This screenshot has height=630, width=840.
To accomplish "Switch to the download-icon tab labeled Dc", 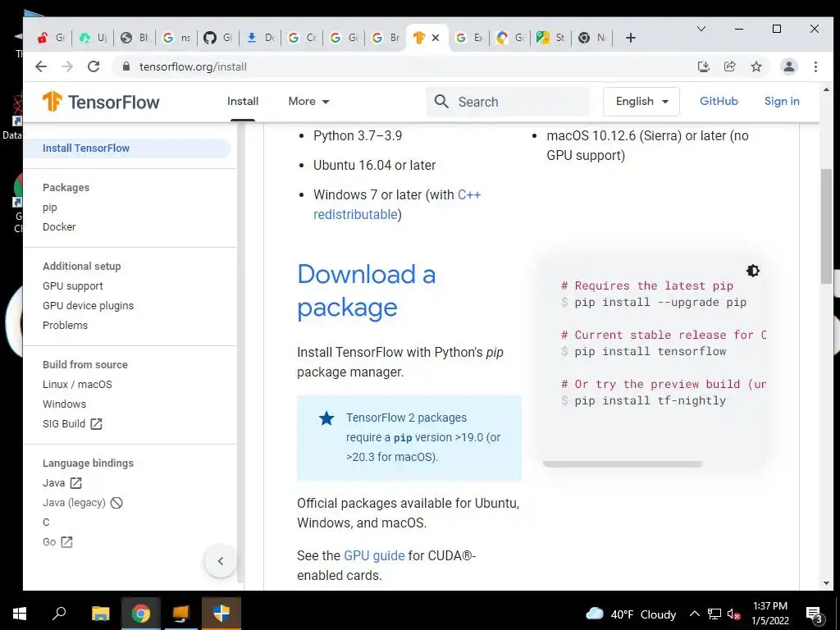I will click(260, 38).
